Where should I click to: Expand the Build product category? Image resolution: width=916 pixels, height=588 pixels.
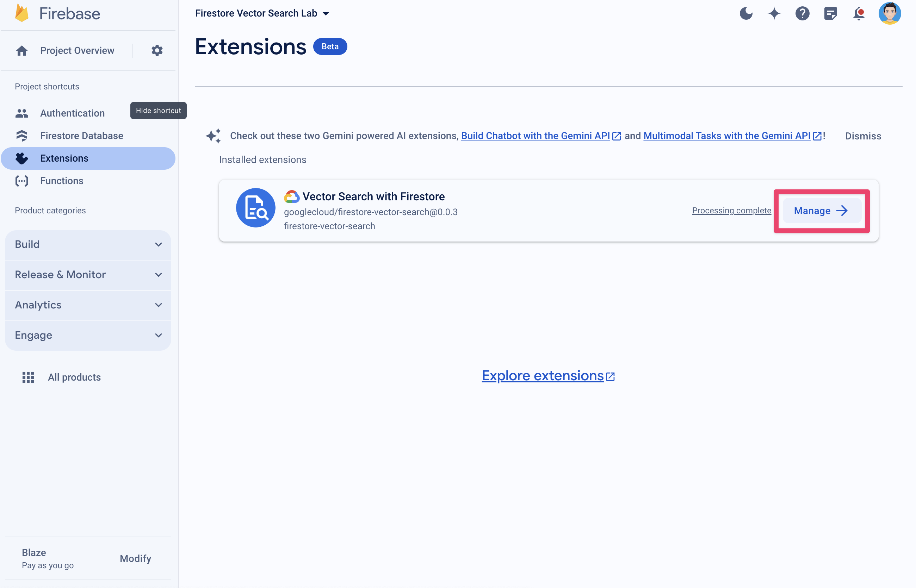[x=89, y=244]
